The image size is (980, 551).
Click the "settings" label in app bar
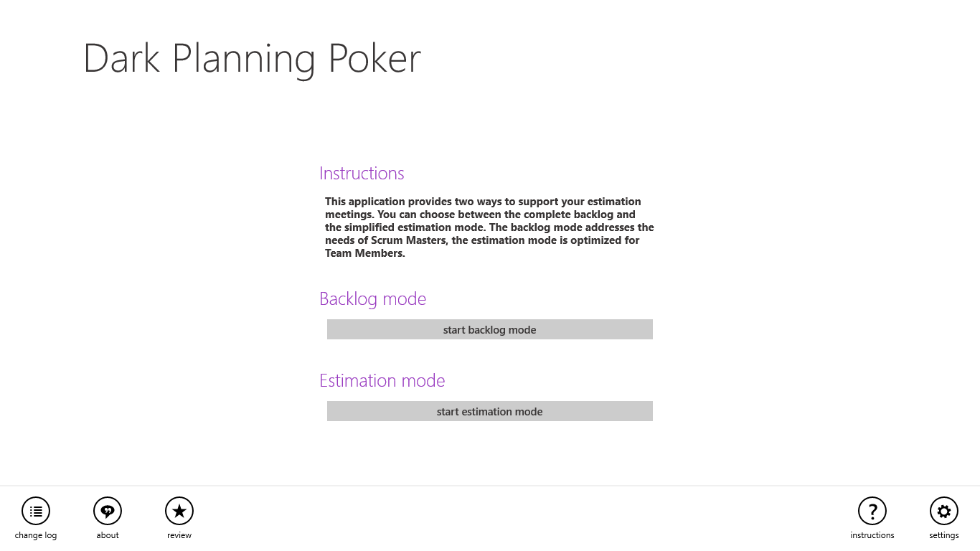[x=943, y=535]
